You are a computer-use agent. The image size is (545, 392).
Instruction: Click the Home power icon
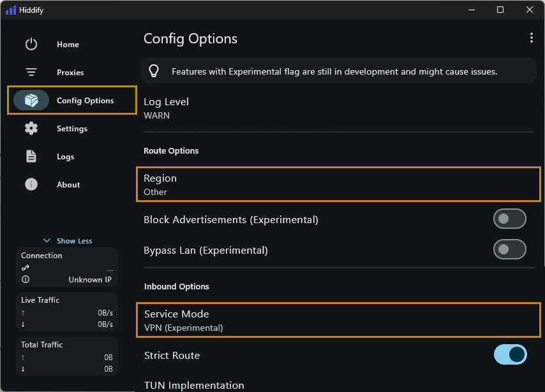pyautogui.click(x=31, y=45)
